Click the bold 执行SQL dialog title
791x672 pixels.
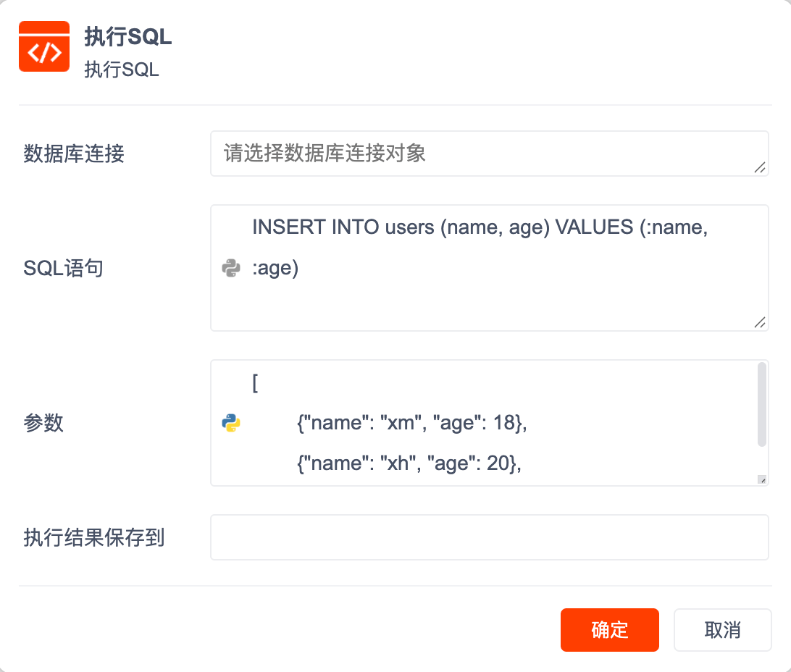128,37
